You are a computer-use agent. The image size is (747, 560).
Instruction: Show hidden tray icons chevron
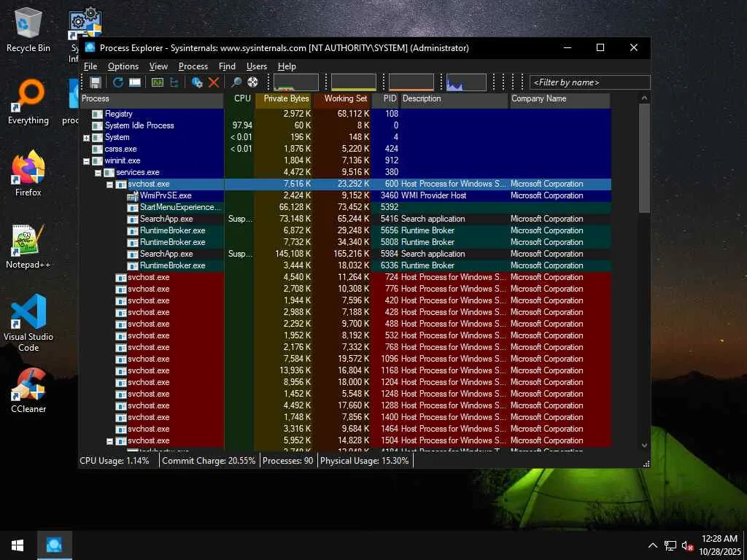pyautogui.click(x=653, y=545)
